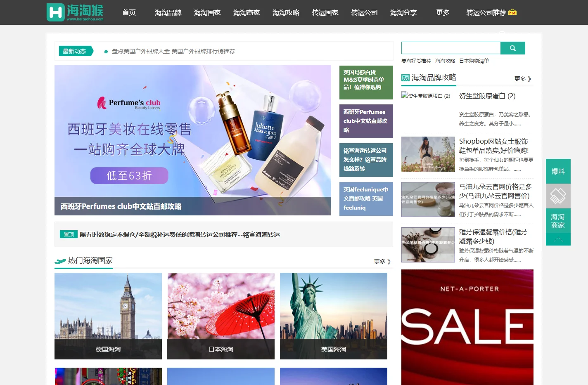Open pinned article 黑五时效稳定不爆仓
Viewport: 588px width, 385px height.
tap(180, 234)
